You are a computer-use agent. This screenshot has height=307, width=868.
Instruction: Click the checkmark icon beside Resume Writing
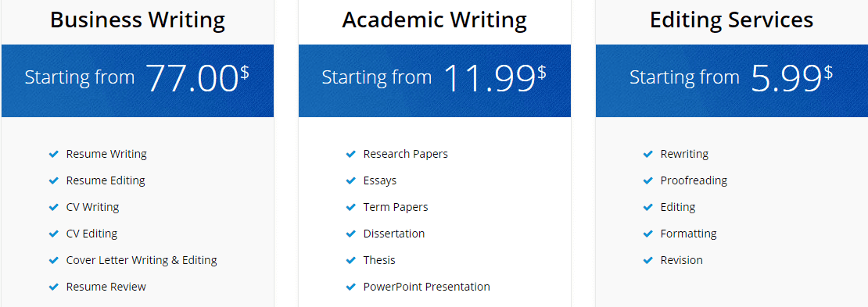click(x=54, y=155)
